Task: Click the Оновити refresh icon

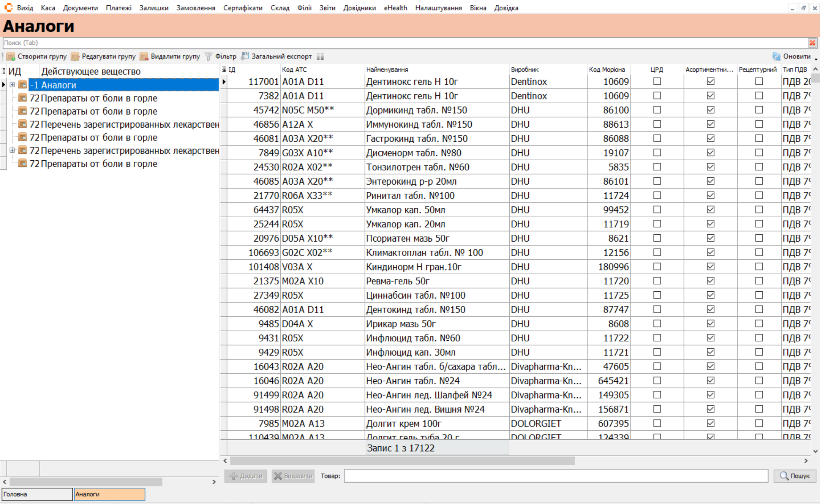Action: (x=776, y=57)
